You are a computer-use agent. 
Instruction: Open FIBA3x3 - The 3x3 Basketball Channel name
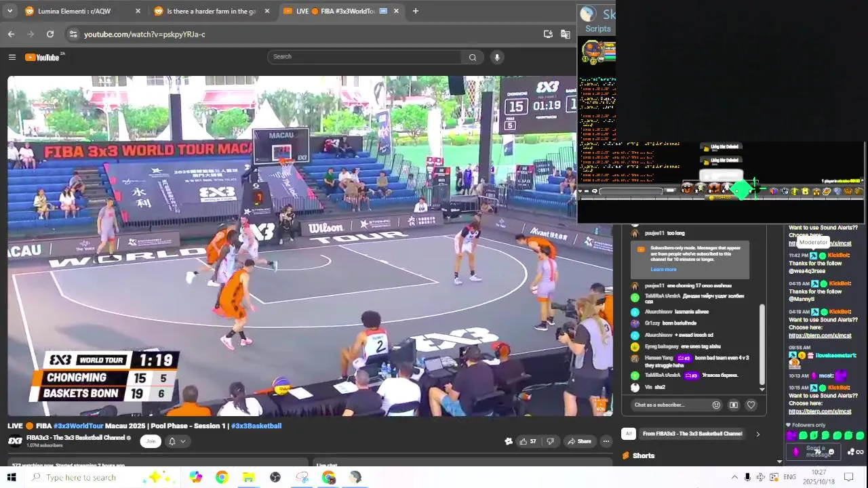tap(76, 438)
